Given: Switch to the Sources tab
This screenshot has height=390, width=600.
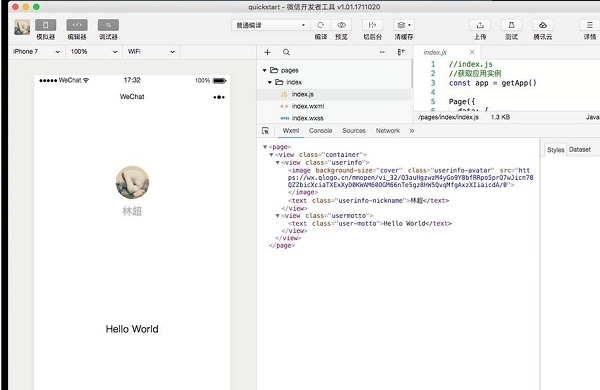Looking at the screenshot, I should 354,131.
